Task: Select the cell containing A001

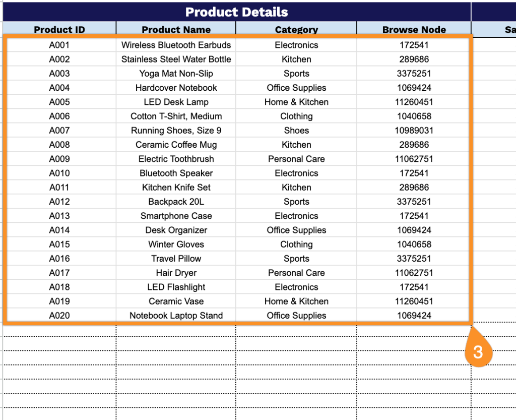Action: tap(59, 45)
